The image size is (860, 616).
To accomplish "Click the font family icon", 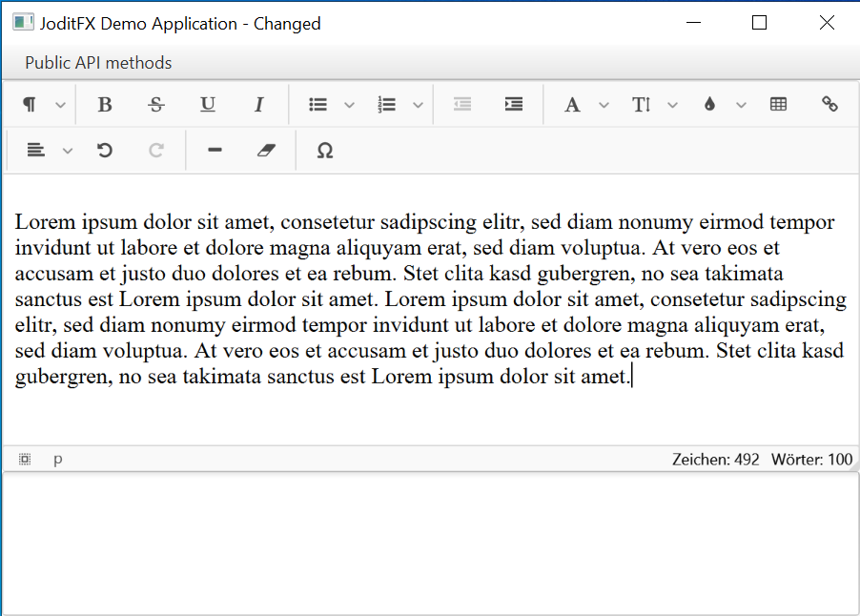I will point(572,104).
